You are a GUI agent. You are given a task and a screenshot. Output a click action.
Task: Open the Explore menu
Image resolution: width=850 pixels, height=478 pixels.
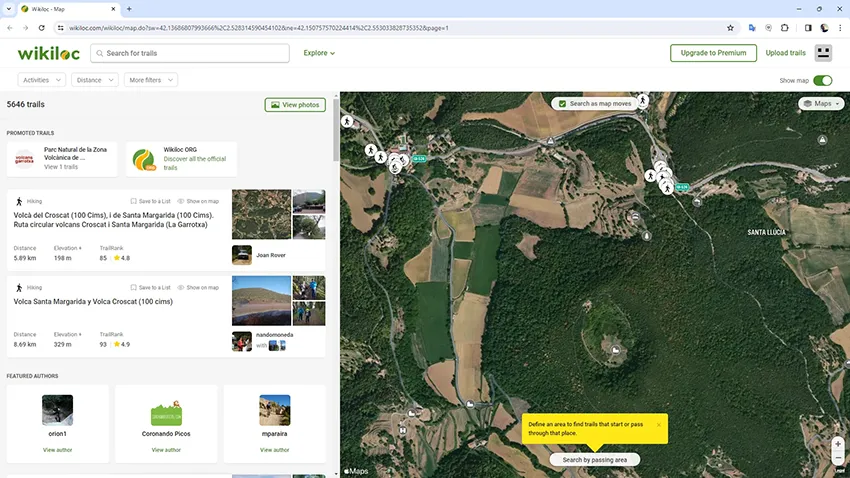coord(319,53)
